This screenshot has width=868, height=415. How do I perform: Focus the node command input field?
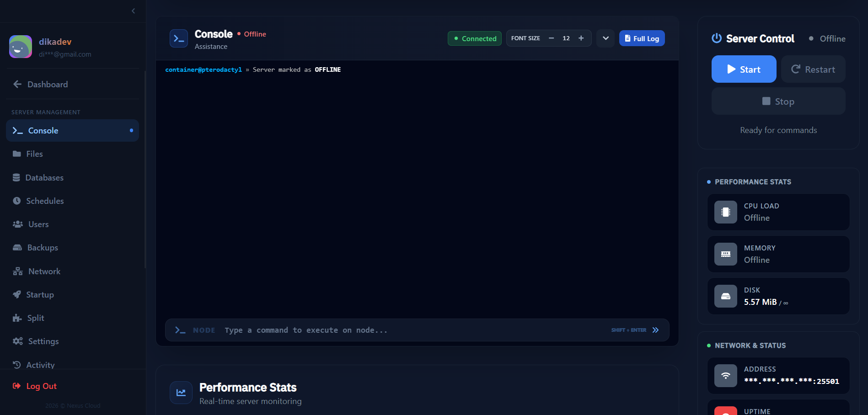pyautogui.click(x=414, y=330)
